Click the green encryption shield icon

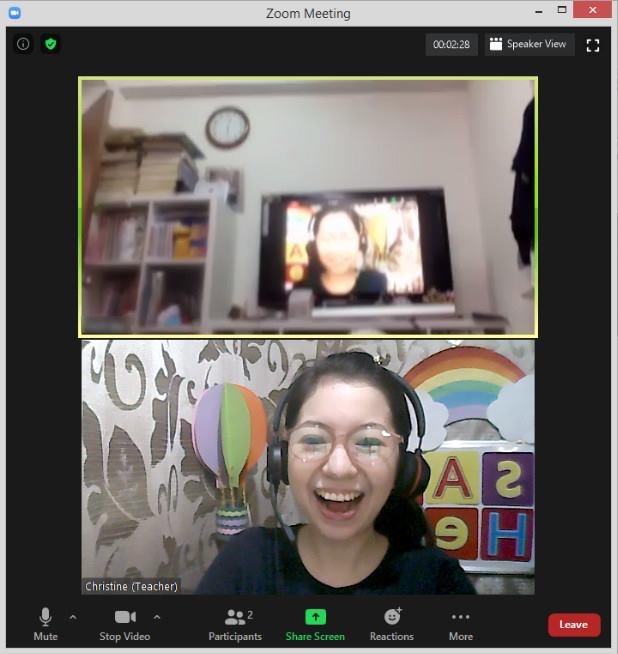[x=50, y=44]
